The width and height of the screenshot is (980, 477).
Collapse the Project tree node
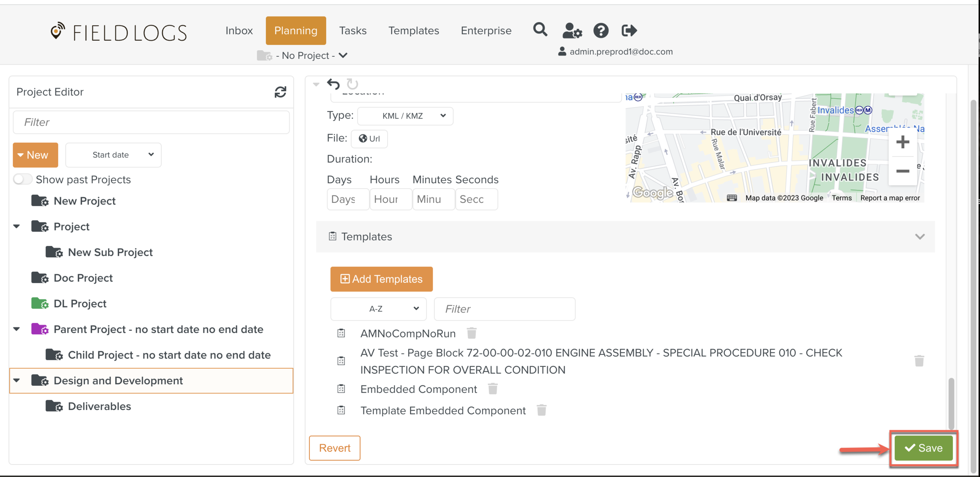[16, 226]
